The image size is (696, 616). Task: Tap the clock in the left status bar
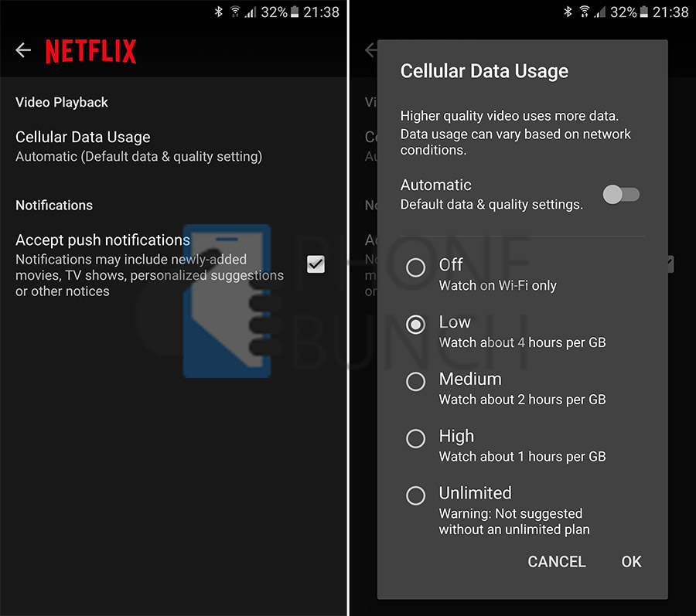point(321,12)
